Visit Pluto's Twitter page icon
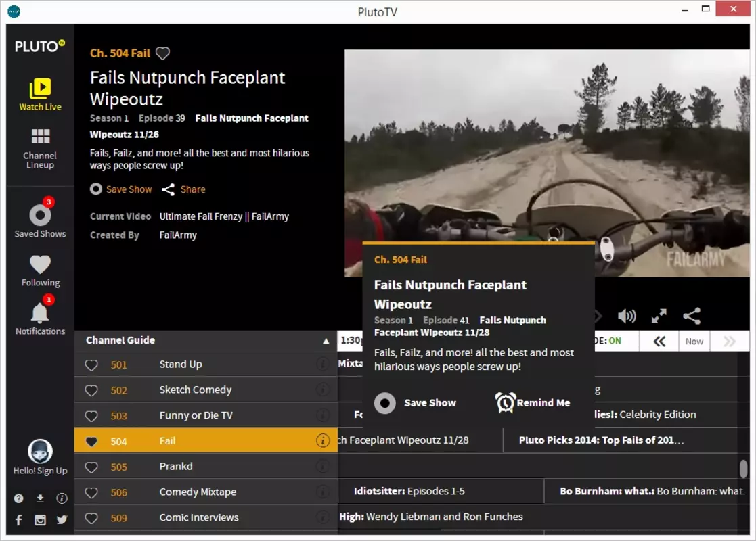This screenshot has width=756, height=541. [62, 520]
